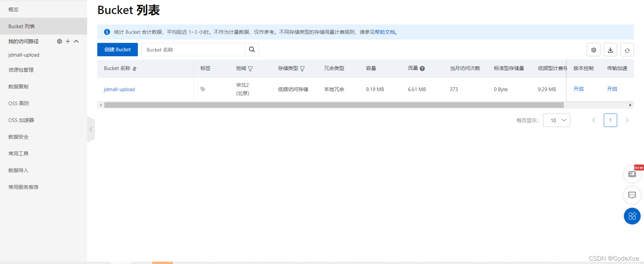Click the 低频访问存储 cell
The width and height of the screenshot is (644, 264).
(x=293, y=89)
